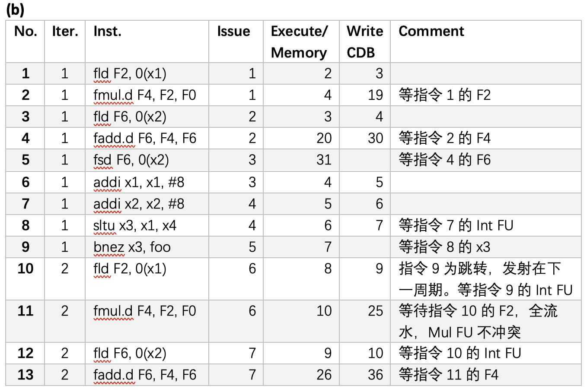Viewport: 587px width, 392px height.
Task: Select row number 10 cell
Action: [x=26, y=269]
